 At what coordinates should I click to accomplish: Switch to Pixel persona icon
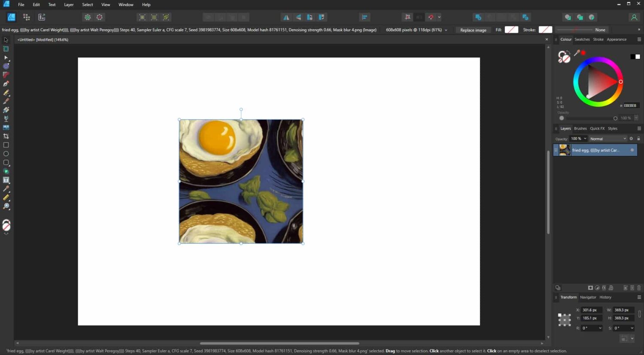pos(26,17)
